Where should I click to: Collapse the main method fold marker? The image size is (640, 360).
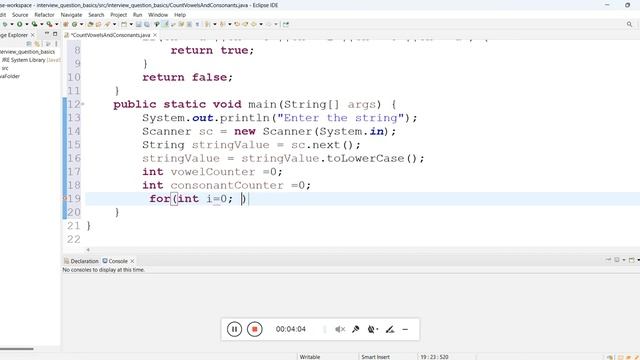[x=83, y=104]
